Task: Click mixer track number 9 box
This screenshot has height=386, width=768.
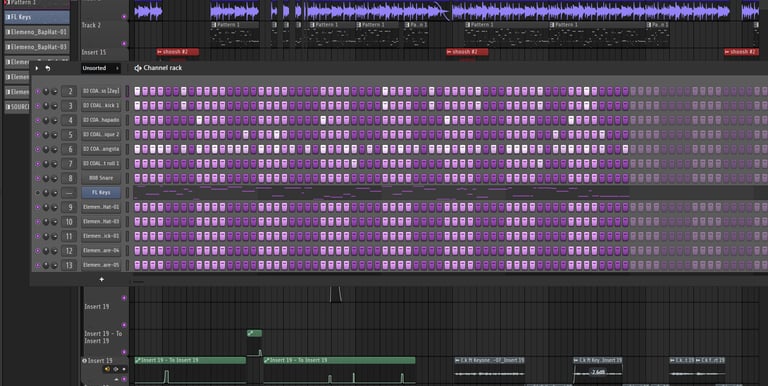Action: [69, 207]
